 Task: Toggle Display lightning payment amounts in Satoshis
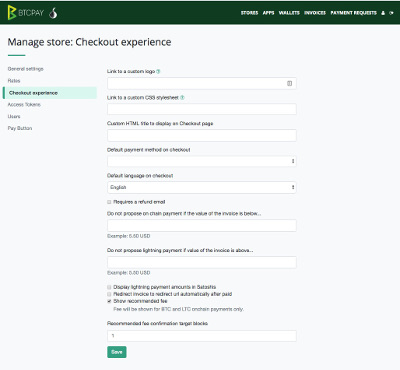(x=109, y=287)
